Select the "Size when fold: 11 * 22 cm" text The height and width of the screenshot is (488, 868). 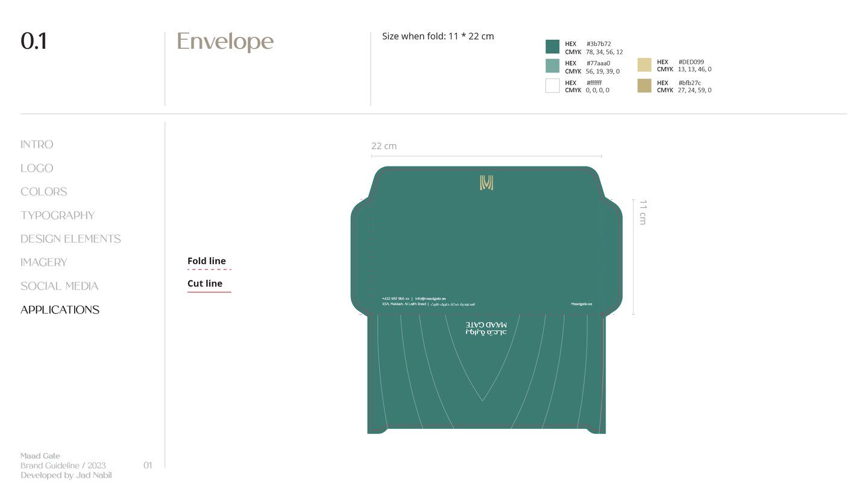438,36
